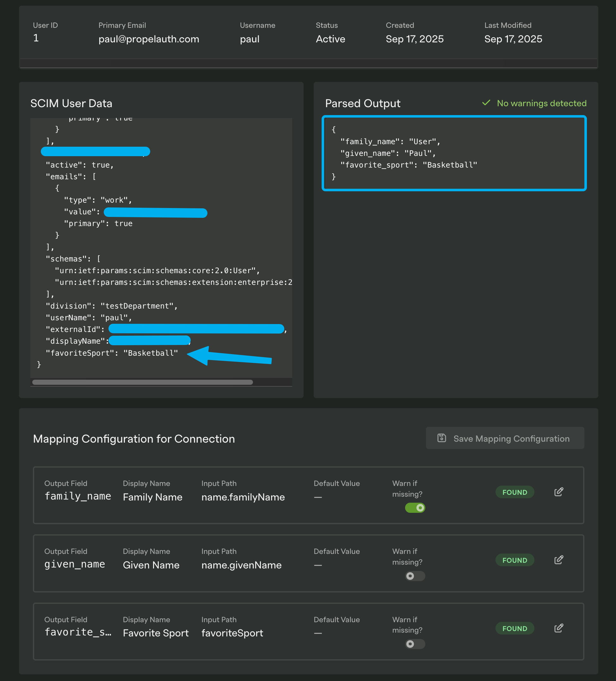Screen dimensions: 616x681
Task: Click the Input Path value name.familyName
Action: tap(243, 497)
